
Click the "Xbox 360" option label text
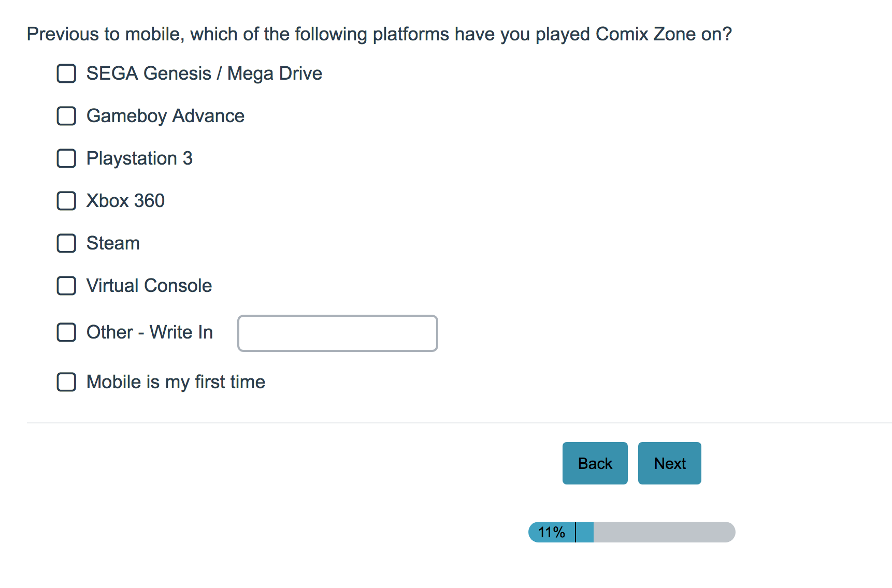pyautogui.click(x=125, y=201)
